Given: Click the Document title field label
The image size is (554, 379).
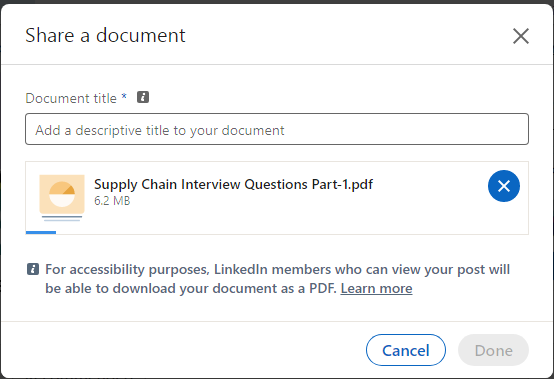Looking at the screenshot, I should (x=71, y=98).
